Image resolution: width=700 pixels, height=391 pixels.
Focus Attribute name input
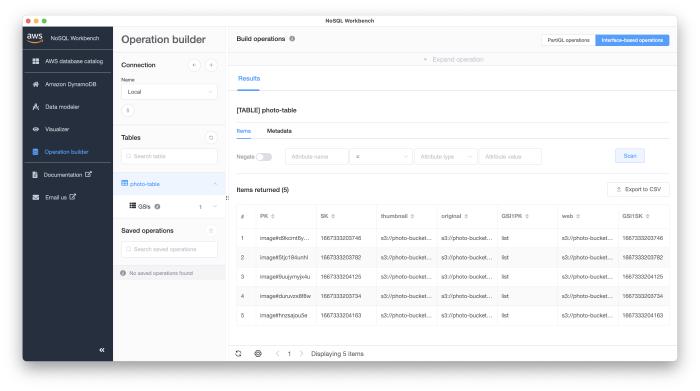click(x=317, y=157)
